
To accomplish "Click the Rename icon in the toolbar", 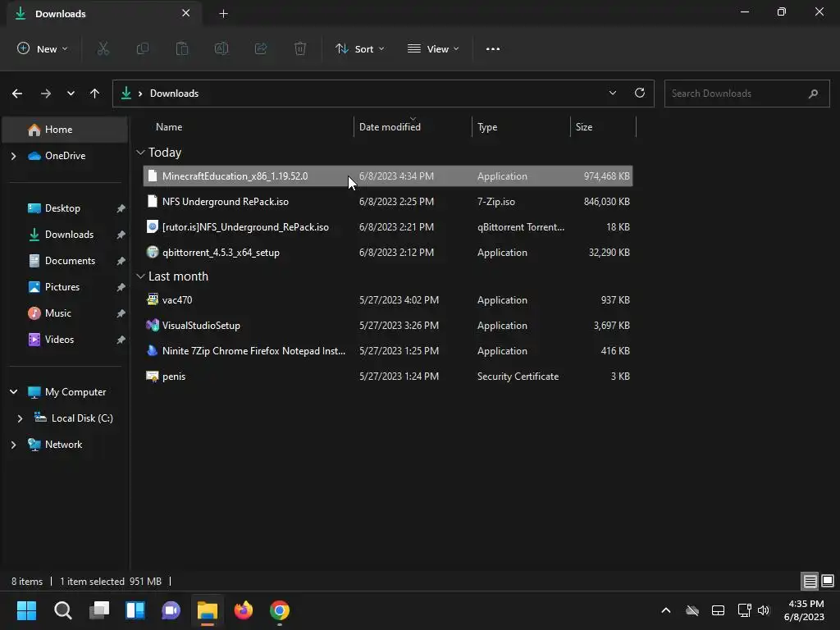I will [221, 48].
